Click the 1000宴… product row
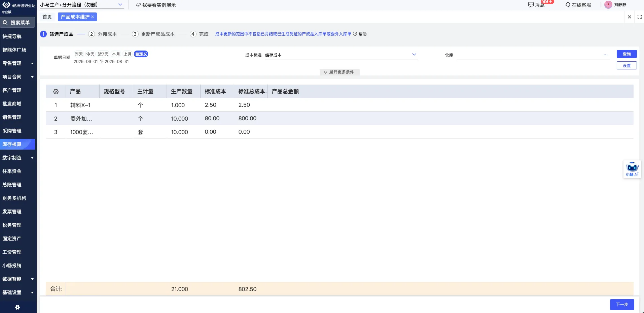The image size is (644, 313). click(x=339, y=132)
